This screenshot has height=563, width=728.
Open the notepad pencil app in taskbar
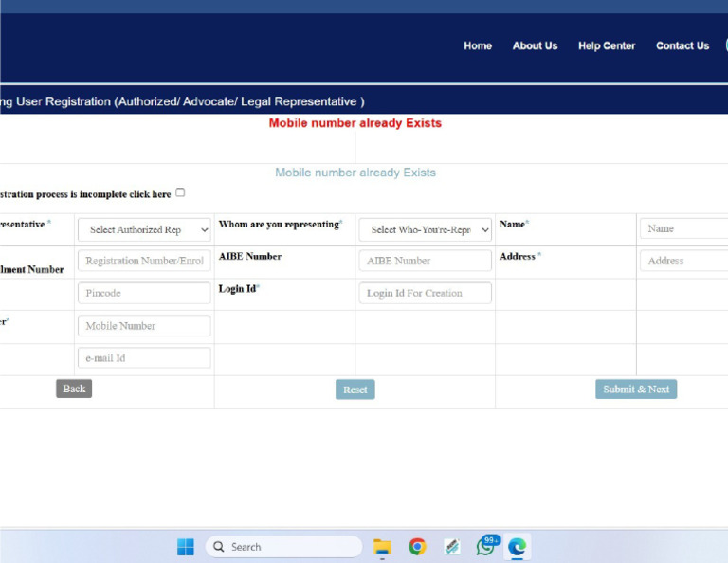point(452,547)
